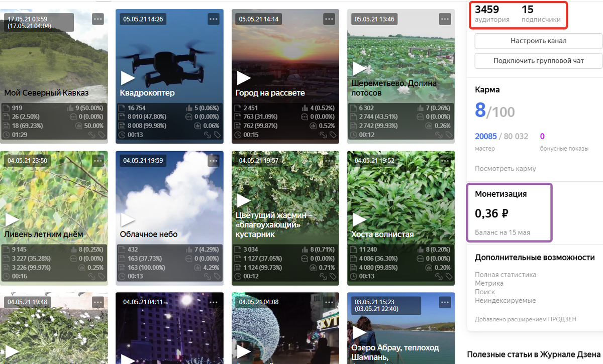
Task: Open Полная статистика link
Action: click(506, 275)
